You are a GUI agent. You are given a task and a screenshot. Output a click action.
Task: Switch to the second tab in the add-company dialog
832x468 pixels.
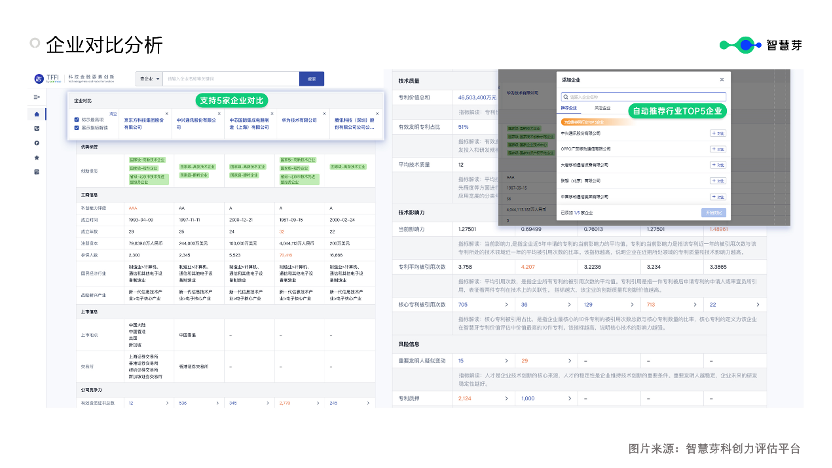[602, 108]
